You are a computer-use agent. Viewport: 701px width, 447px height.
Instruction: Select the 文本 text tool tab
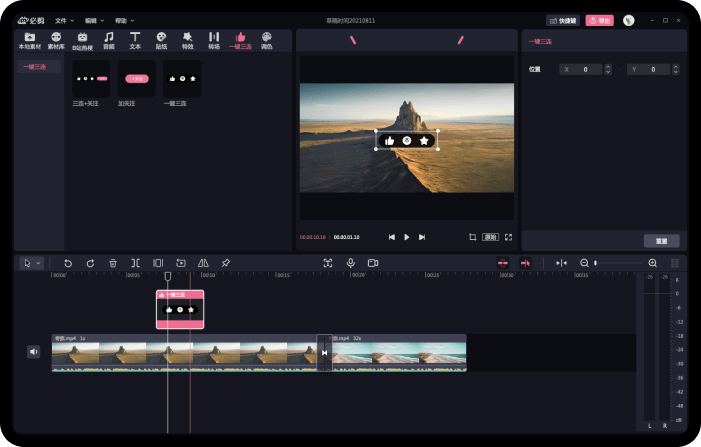(135, 40)
